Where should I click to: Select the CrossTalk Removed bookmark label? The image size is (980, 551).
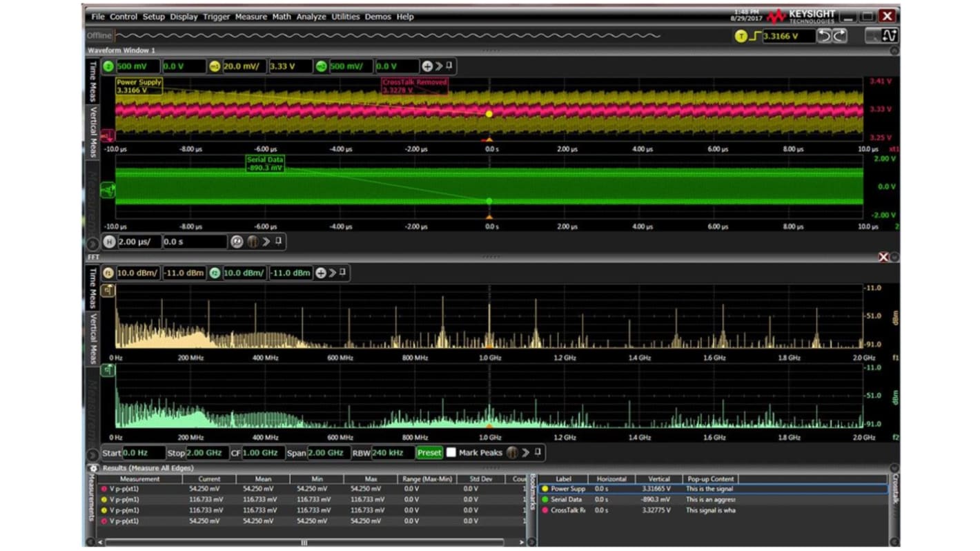click(414, 86)
